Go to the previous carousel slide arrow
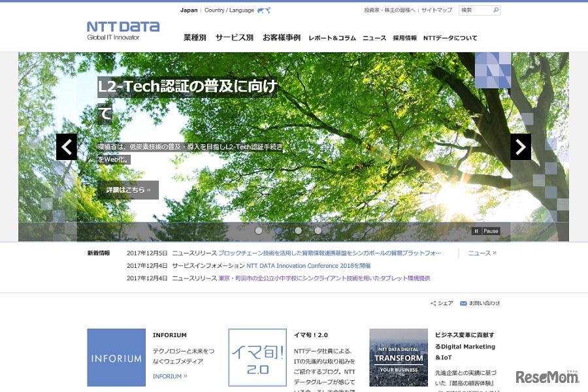This screenshot has height=392, width=588. (67, 146)
